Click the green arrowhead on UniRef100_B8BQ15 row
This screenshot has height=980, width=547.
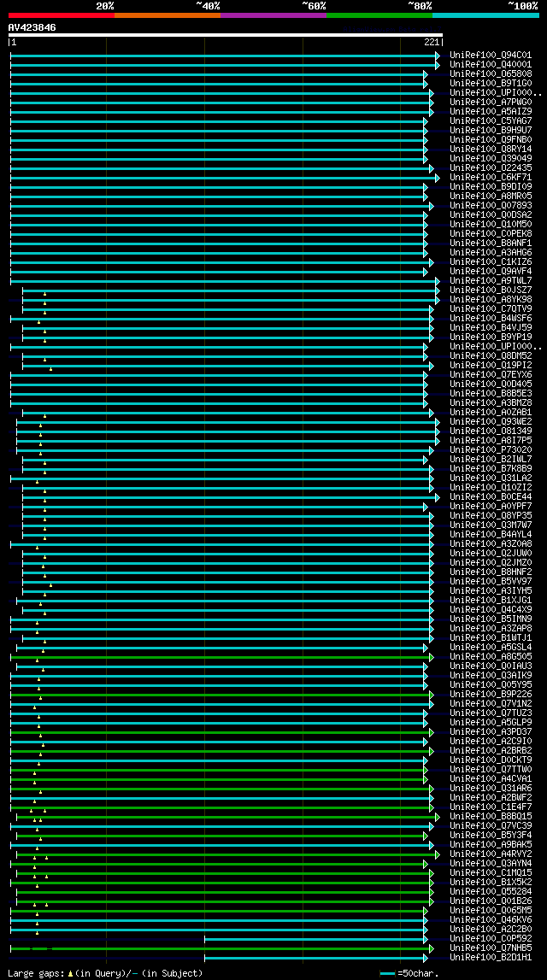coord(438,817)
